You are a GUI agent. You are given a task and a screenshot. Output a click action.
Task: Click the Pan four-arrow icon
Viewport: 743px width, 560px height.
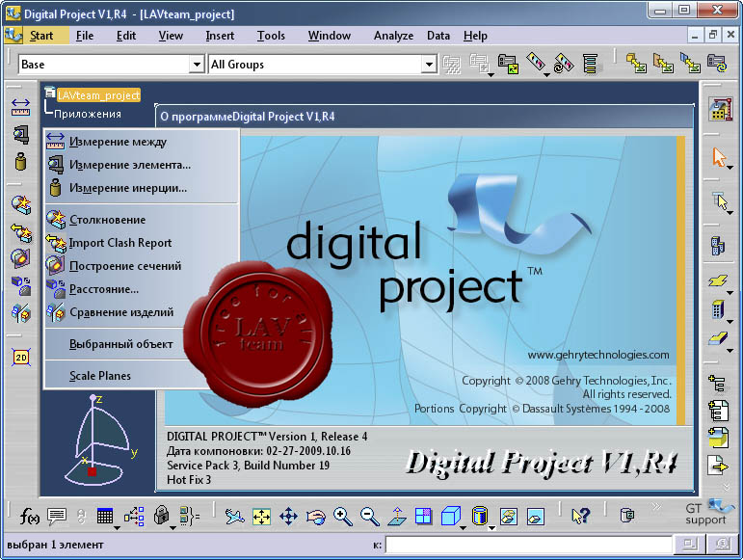[x=288, y=516]
